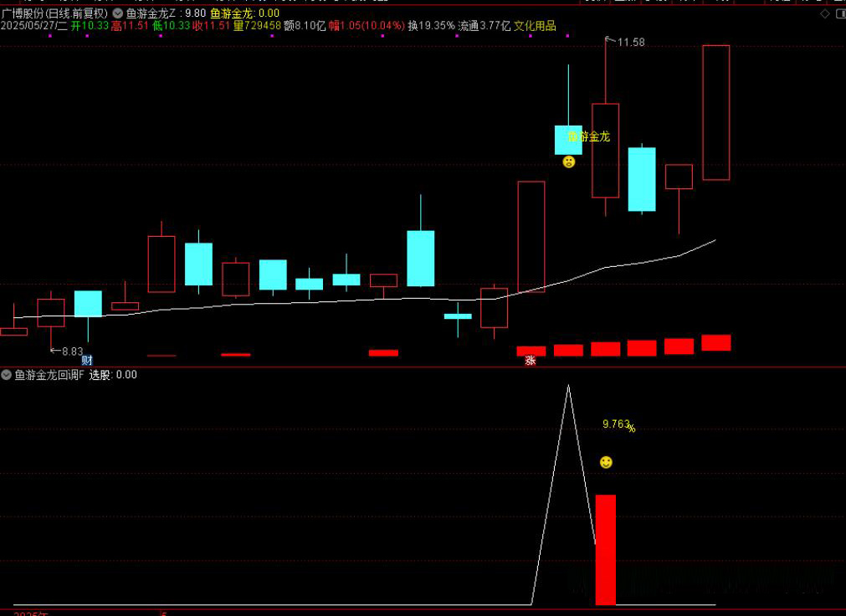Click the 2025/05/27 date field
846x616 pixels.
tap(33, 27)
